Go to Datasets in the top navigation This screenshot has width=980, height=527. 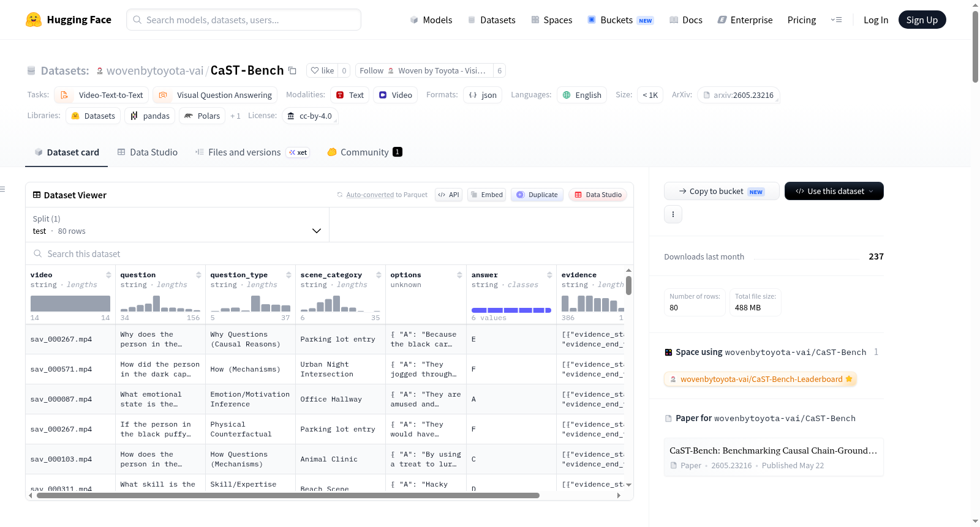pos(491,20)
